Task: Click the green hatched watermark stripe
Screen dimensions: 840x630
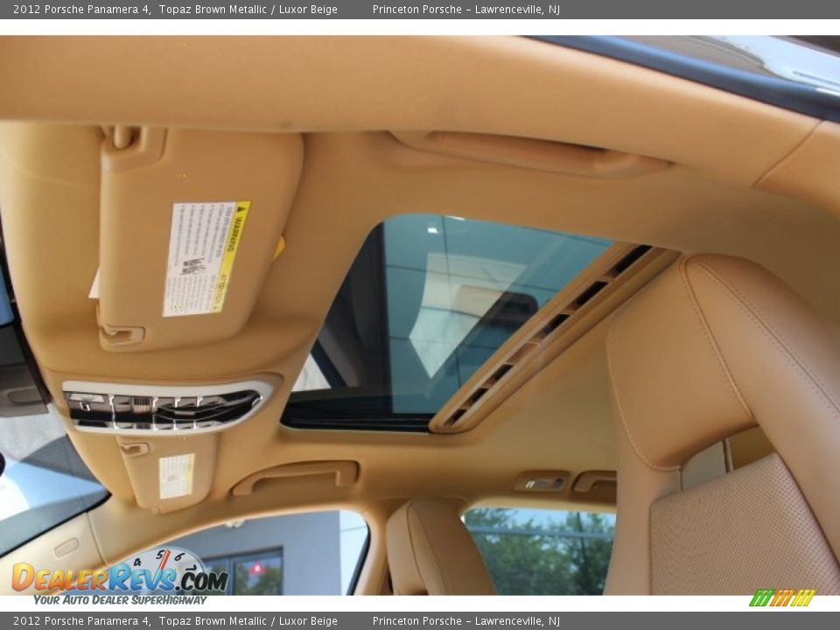Action: click(759, 599)
